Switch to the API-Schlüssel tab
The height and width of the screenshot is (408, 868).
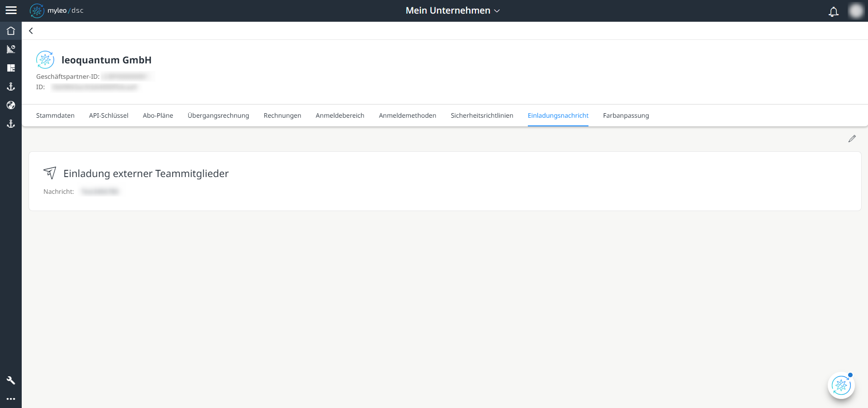(x=109, y=115)
